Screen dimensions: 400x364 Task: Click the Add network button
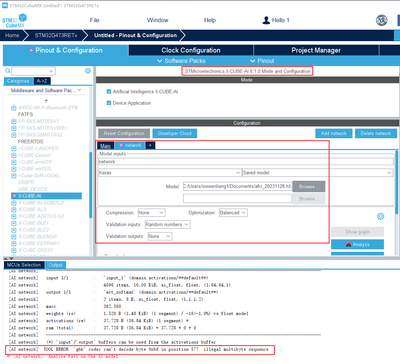[334, 133]
